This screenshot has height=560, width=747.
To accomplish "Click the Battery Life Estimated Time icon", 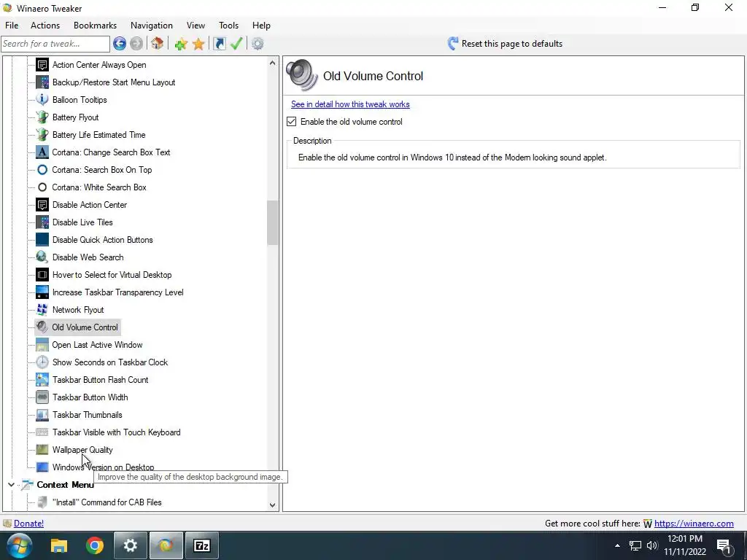I will pos(42,135).
